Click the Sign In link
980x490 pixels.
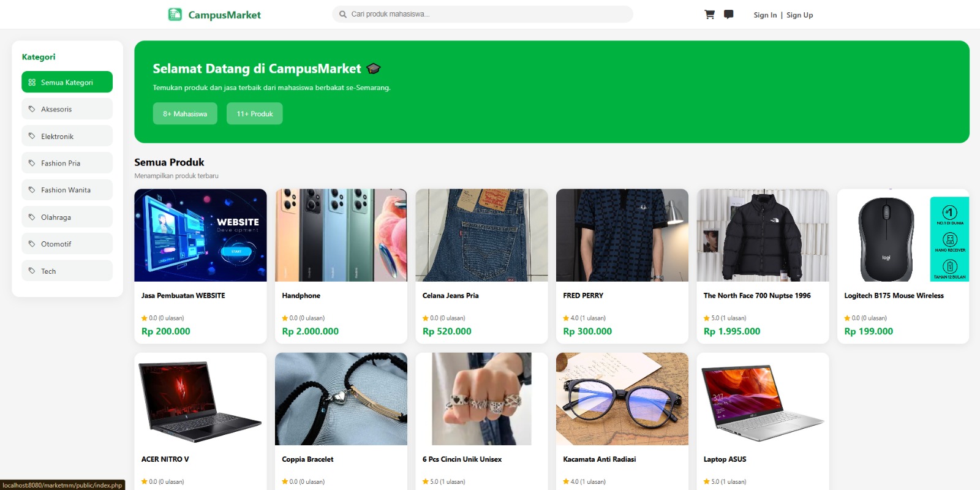point(765,15)
